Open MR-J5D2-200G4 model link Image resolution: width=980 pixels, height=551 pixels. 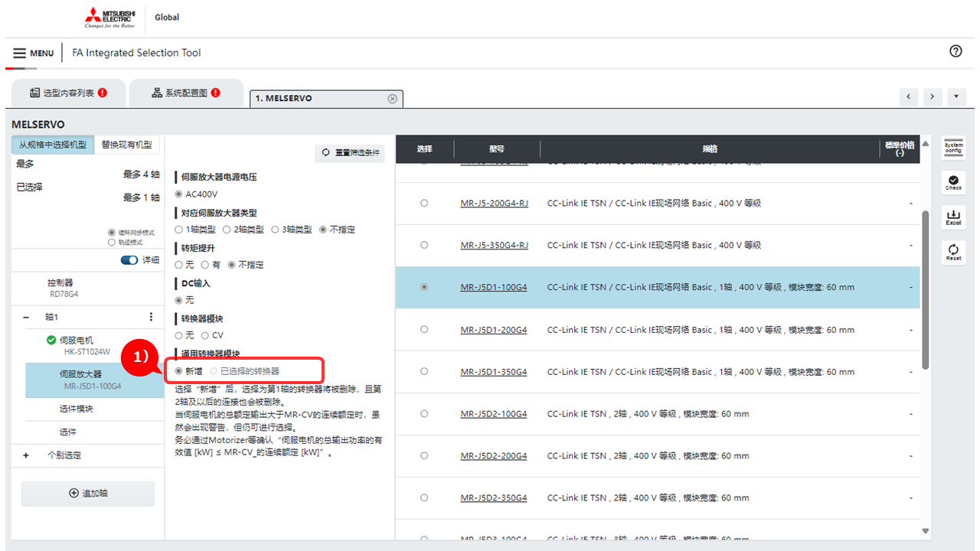click(494, 456)
